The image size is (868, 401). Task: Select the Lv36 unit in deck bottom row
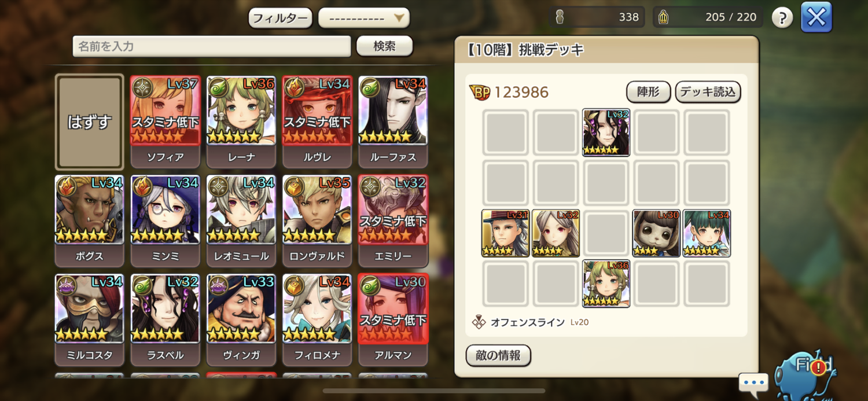point(606,284)
